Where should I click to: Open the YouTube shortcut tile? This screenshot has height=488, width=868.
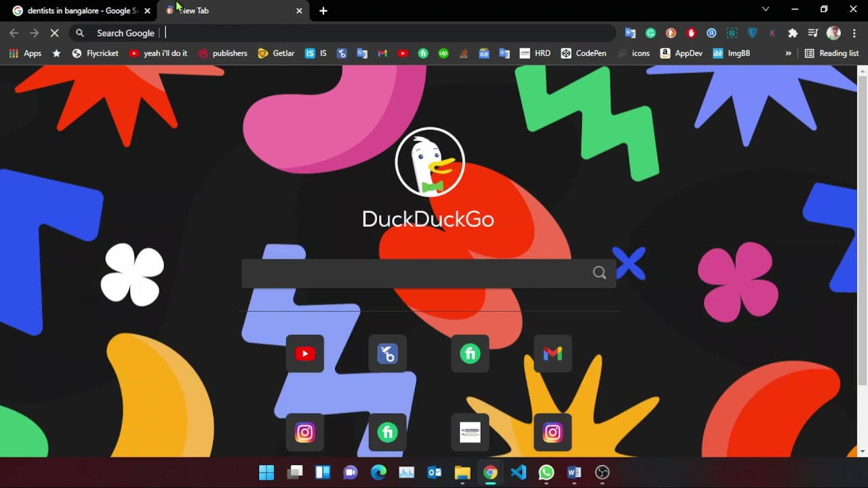pyautogui.click(x=305, y=353)
